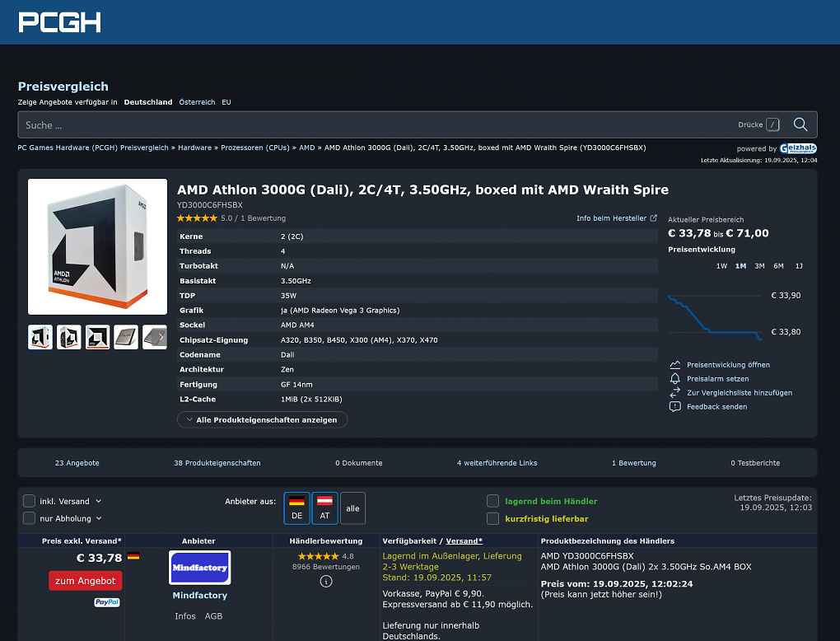The width and height of the screenshot is (840, 641).
Task: Open PCGH Preisvergleich breadcrumb link
Action: coord(93,147)
